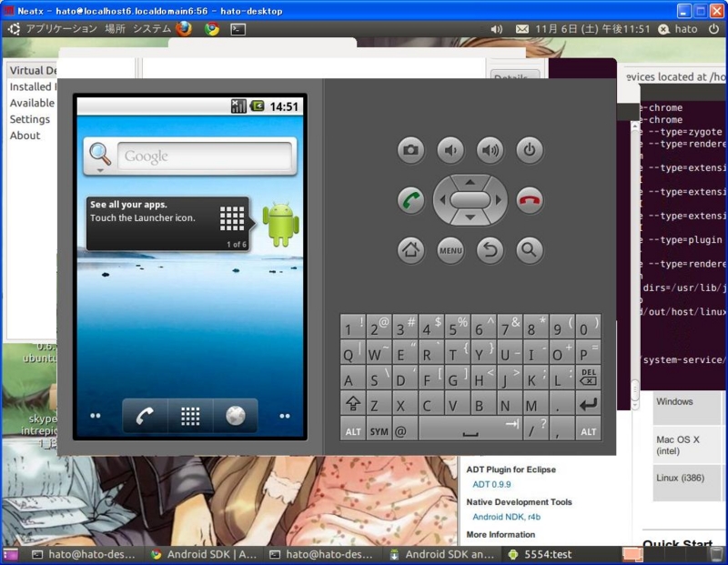728x565 pixels.
Task: Click the Shift key on emulator keyboard
Action: point(353,404)
